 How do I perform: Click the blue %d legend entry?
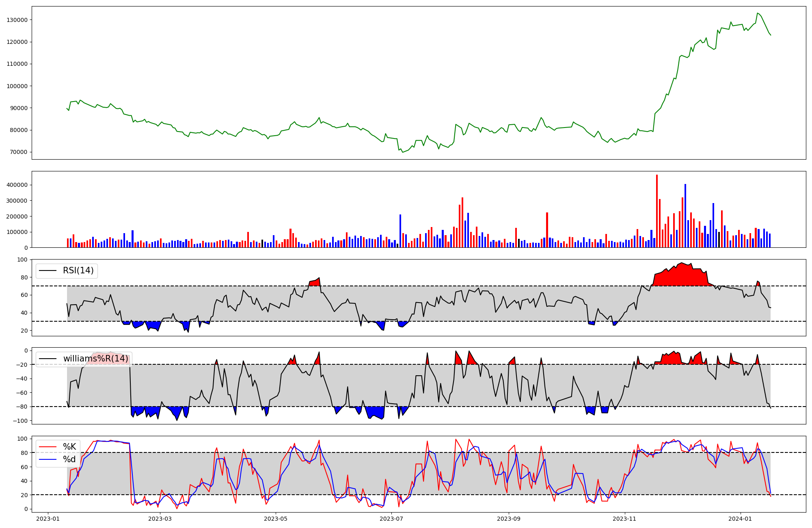click(69, 459)
